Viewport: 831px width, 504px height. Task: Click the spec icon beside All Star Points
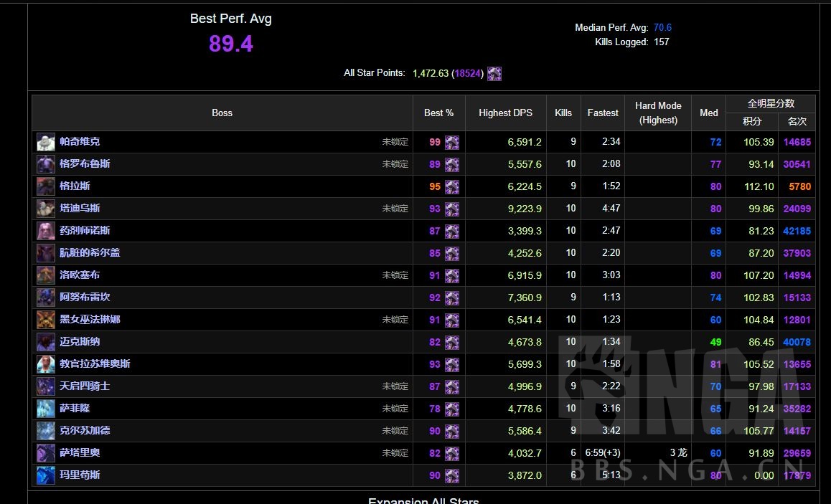point(494,73)
